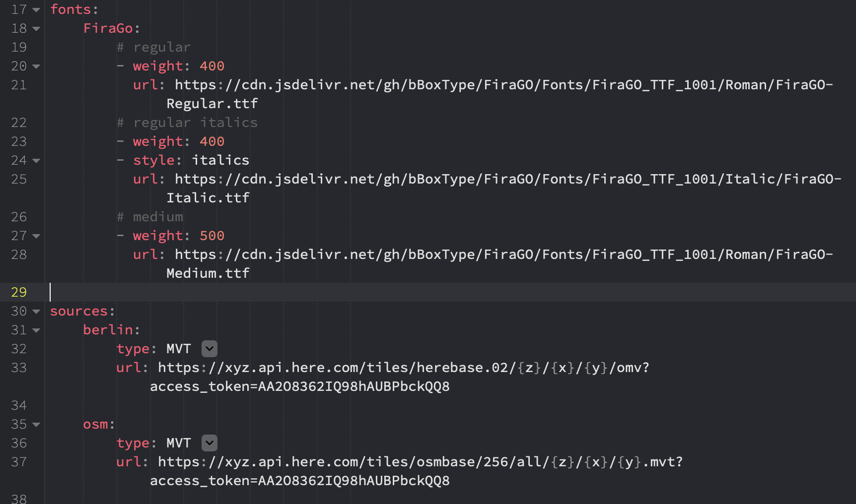Fold the style italics block arrow
856x504 pixels.
[36, 161]
